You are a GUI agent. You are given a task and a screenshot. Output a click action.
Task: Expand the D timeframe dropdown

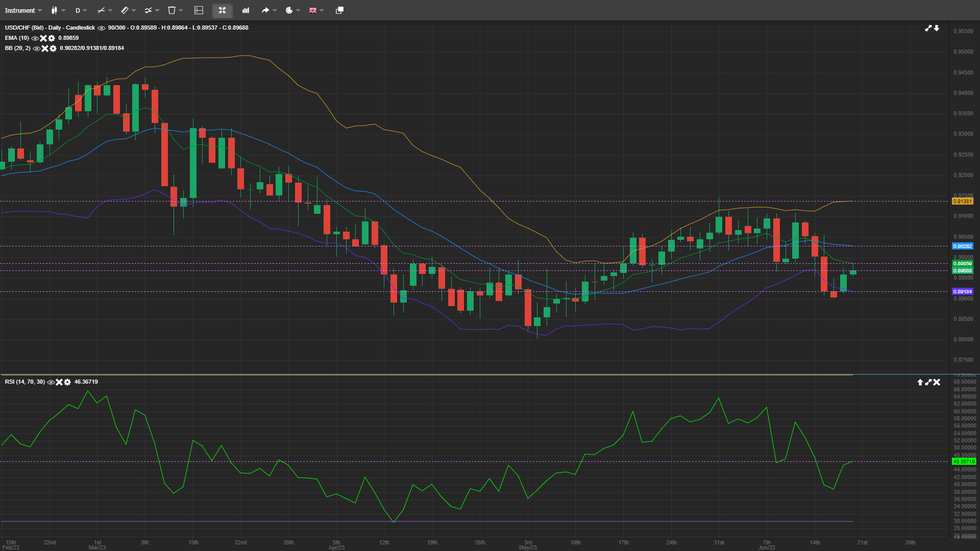[x=81, y=10]
